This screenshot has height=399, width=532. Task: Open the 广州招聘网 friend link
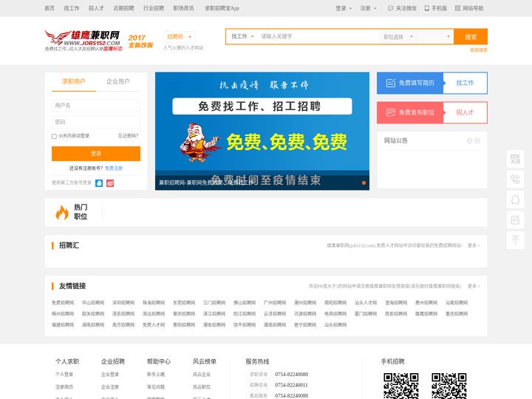pyautogui.click(x=275, y=303)
